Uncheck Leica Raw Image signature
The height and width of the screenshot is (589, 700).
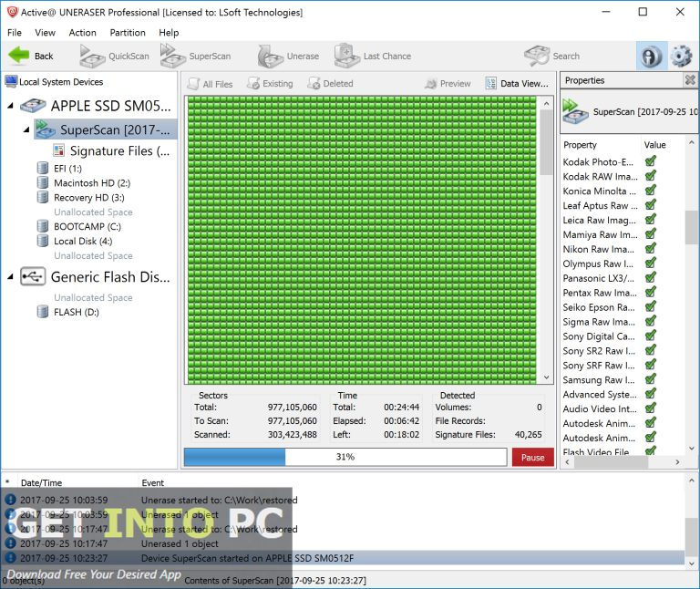(651, 219)
